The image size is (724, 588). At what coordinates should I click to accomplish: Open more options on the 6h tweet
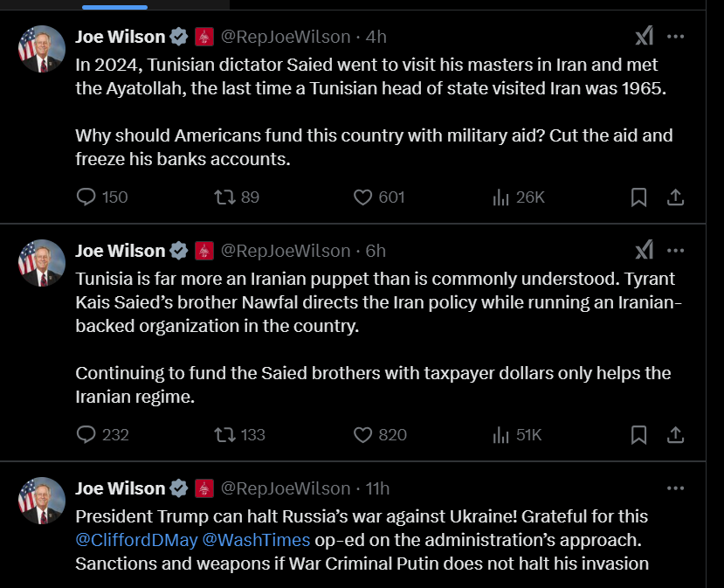pyautogui.click(x=675, y=251)
